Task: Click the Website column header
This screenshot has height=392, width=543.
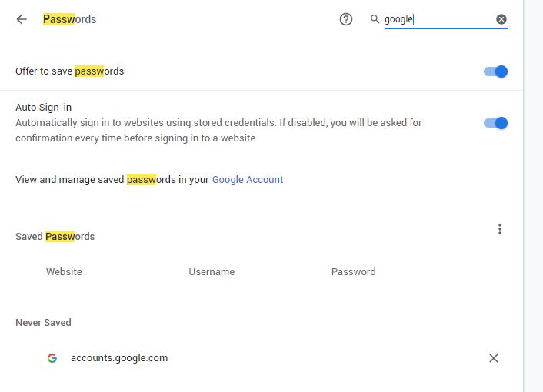Action: coord(64,271)
